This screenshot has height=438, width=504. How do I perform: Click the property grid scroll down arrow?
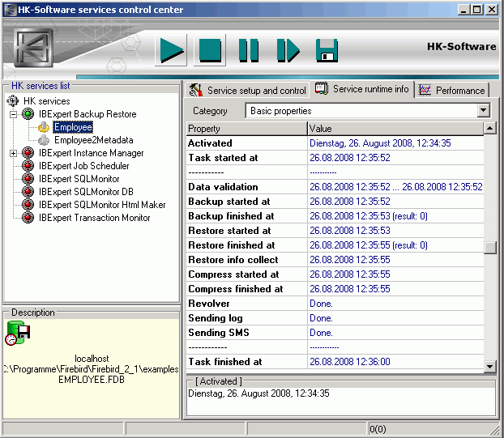tap(489, 367)
